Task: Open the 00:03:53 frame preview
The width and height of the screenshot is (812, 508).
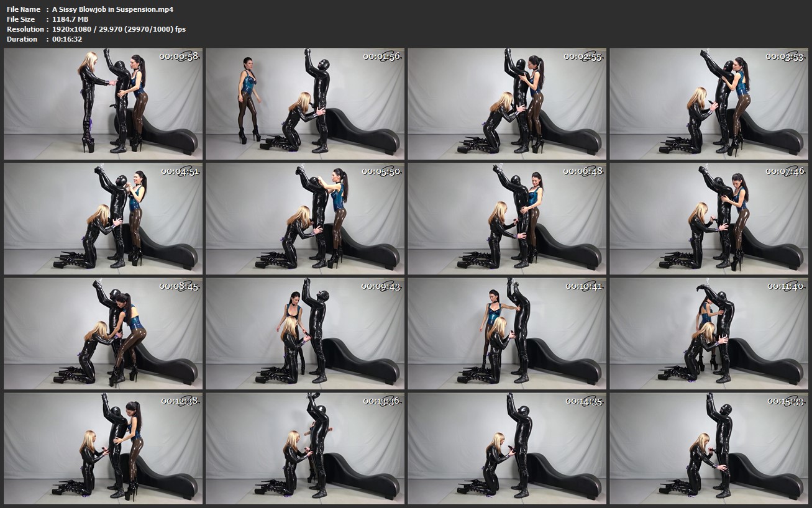Action: (x=709, y=104)
